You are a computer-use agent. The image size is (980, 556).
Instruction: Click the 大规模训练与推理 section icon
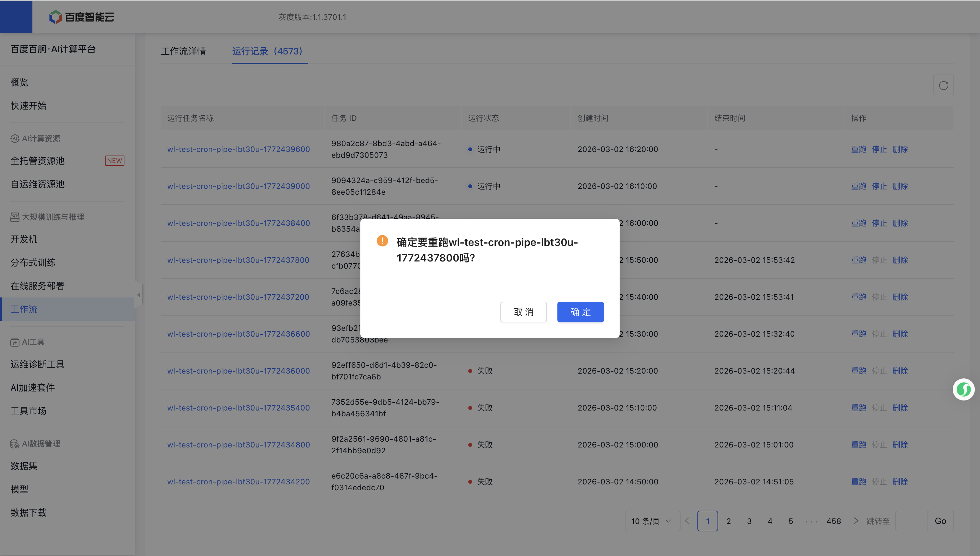[x=15, y=217]
